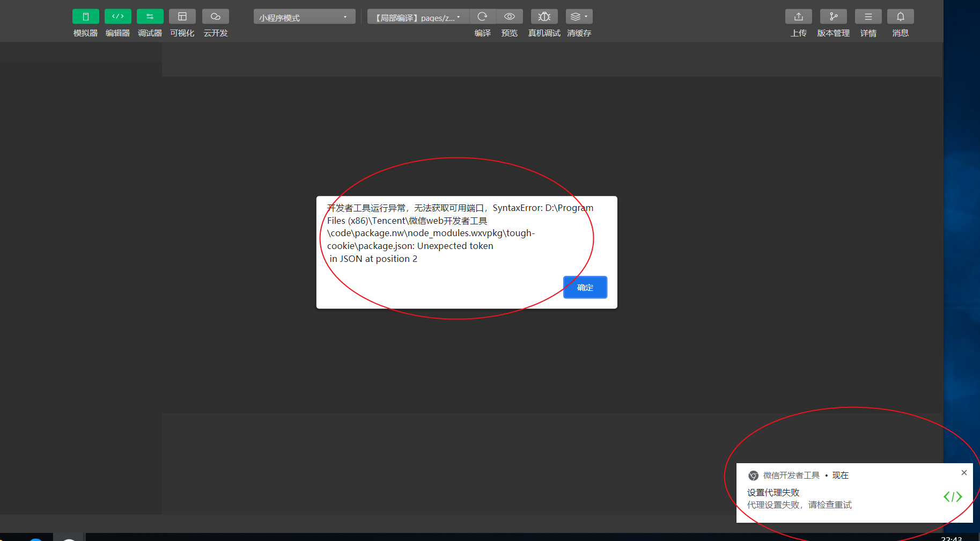Click the SyntaxError message text in the dialog
Image resolution: width=980 pixels, height=541 pixels.
(460, 233)
